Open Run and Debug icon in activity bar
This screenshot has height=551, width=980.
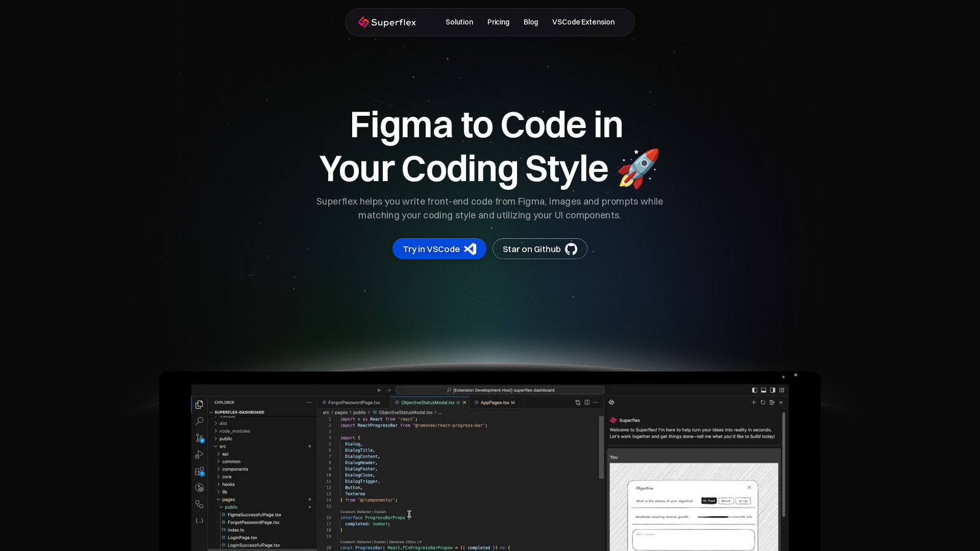(199, 454)
